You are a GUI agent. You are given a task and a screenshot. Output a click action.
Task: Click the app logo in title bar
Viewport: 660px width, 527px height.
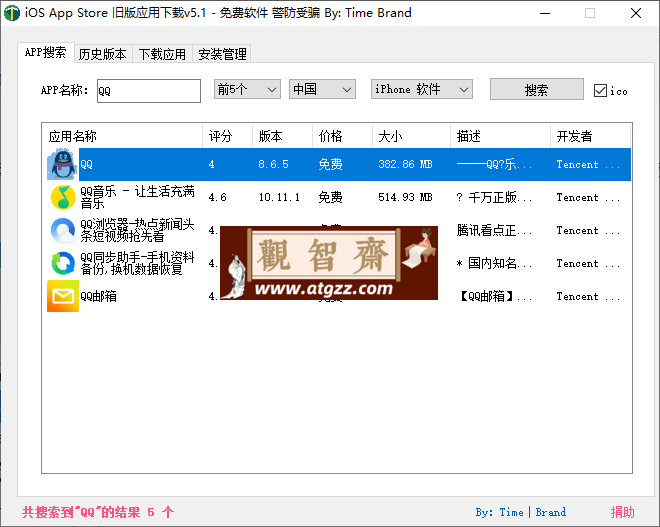pyautogui.click(x=12, y=13)
